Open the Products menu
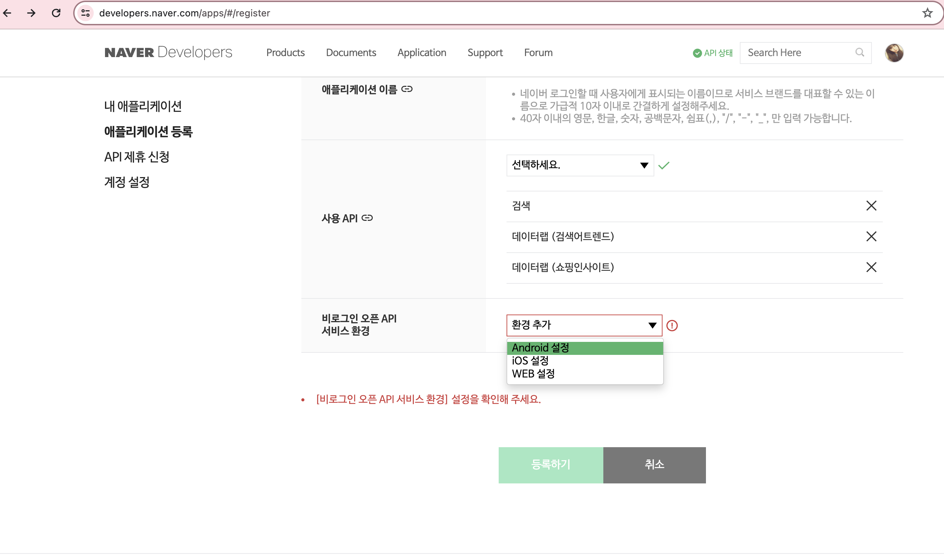The image size is (944, 560). 285,53
